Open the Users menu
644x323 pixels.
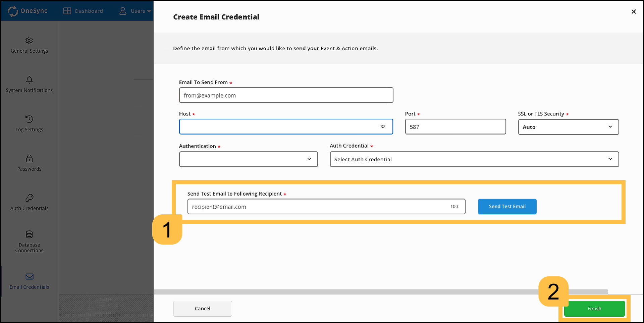(138, 11)
